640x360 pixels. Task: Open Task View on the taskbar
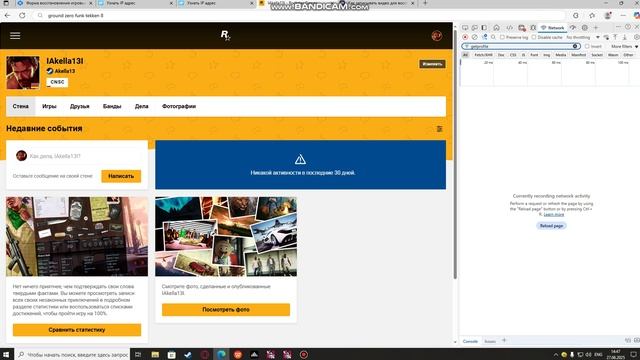(x=138, y=354)
